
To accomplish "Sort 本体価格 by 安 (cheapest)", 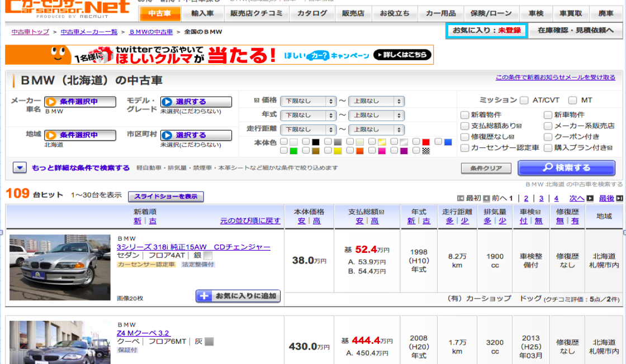I will click(x=301, y=221).
